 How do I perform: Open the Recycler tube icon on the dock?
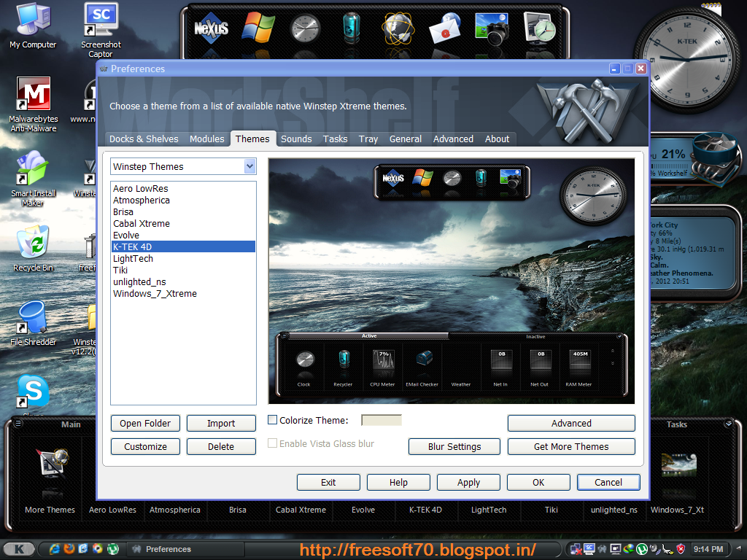coord(351,28)
